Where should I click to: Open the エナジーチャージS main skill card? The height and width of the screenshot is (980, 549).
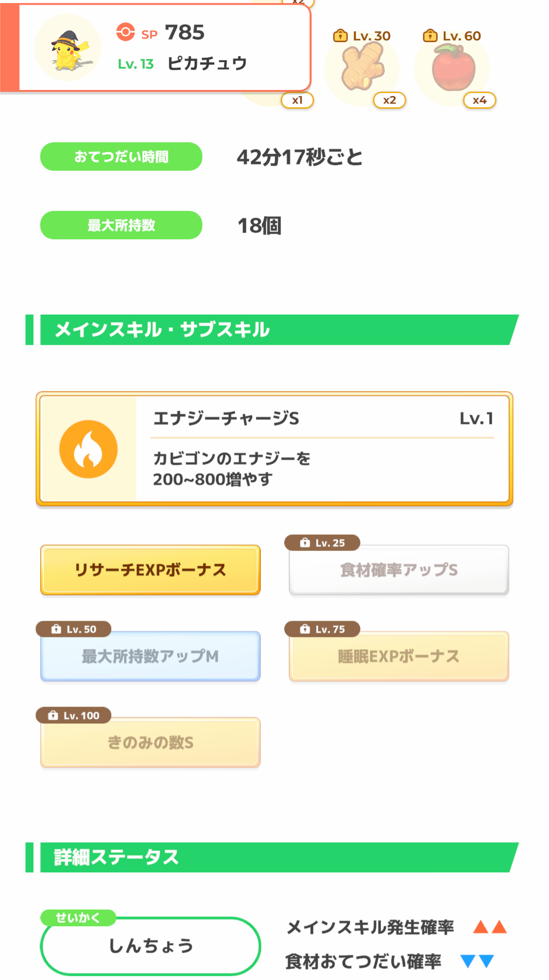point(274,449)
